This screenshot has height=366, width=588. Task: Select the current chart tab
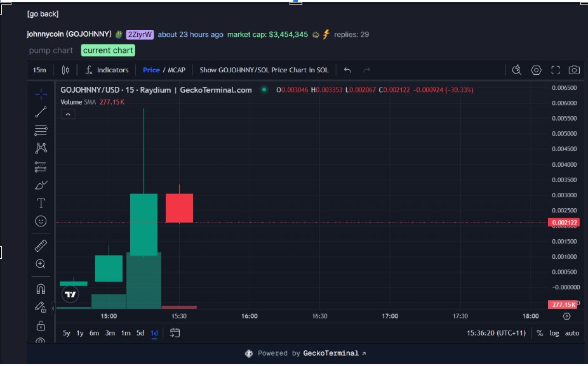[x=108, y=51]
